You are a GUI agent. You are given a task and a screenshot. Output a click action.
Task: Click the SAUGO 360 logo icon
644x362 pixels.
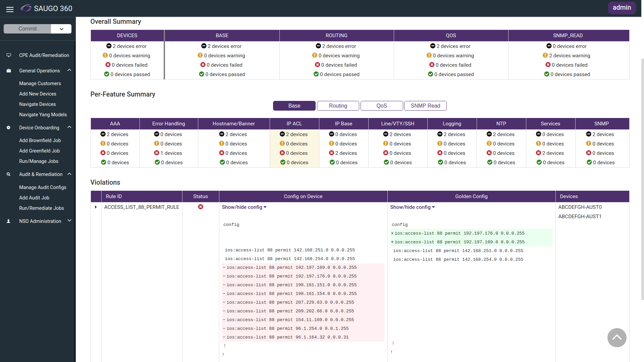point(26,8)
